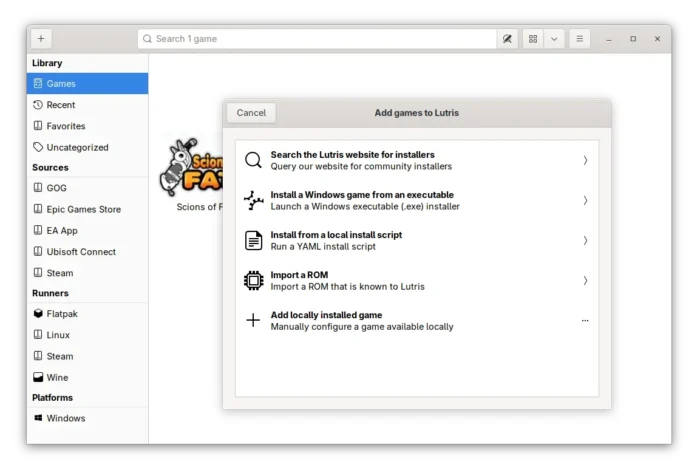Toggle the installed games filter icon

[507, 39]
